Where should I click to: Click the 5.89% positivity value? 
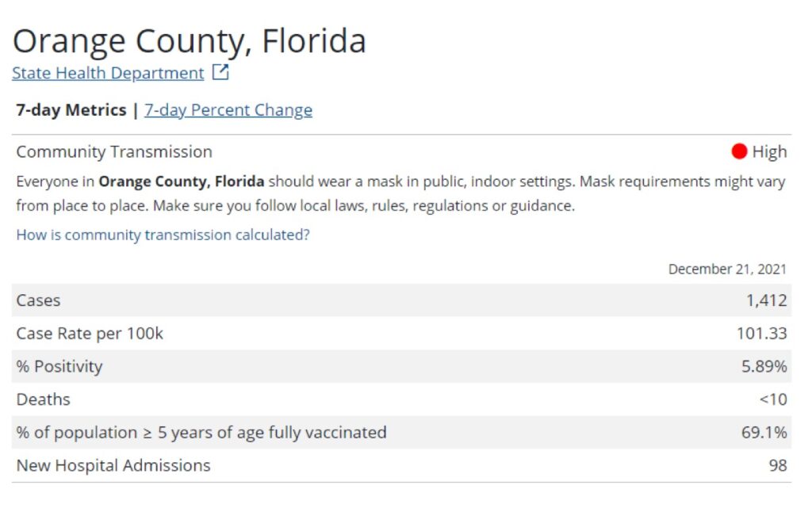(764, 367)
